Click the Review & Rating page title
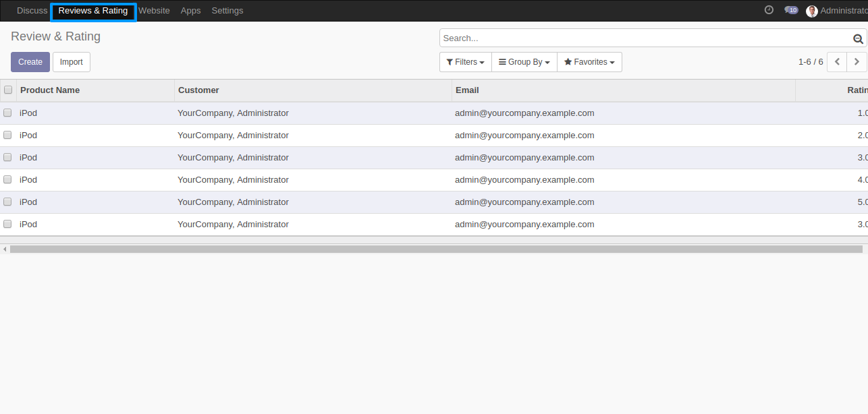Screen dimensions: 868x414 [x=56, y=36]
